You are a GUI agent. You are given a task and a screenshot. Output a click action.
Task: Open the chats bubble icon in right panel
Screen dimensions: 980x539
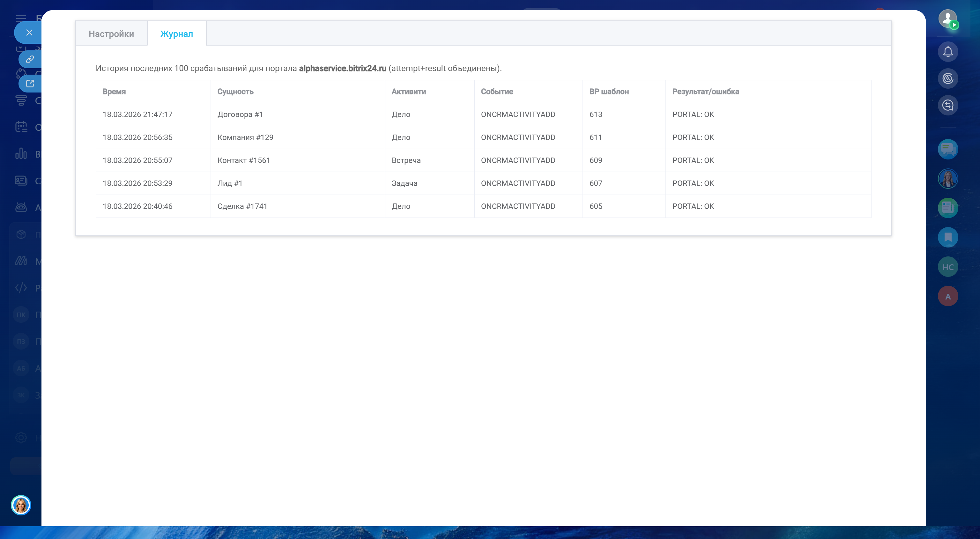[948, 149]
